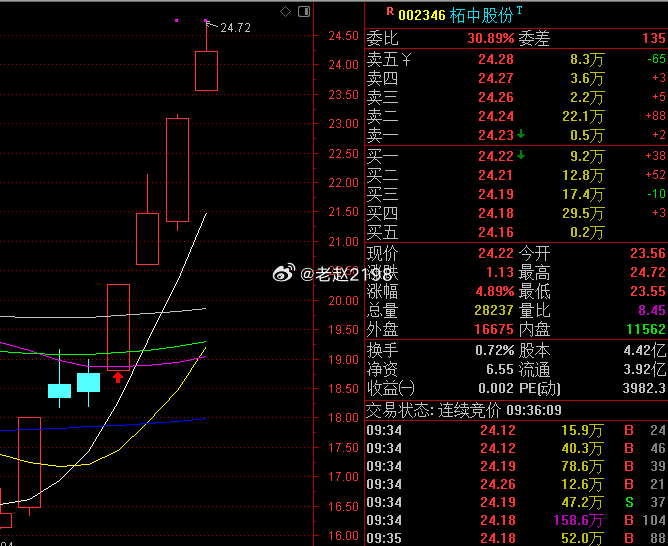Click the 委差 value 135
668x546 pixels.
coord(654,38)
